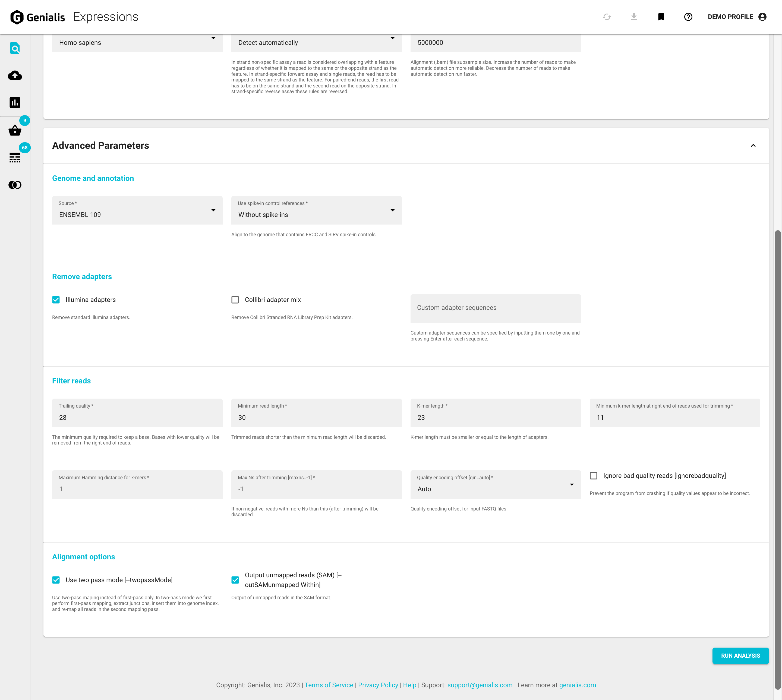Viewport: 782px width, 700px height.
Task: Open the Source ENSEMBL 109 dropdown
Action: coord(137,211)
